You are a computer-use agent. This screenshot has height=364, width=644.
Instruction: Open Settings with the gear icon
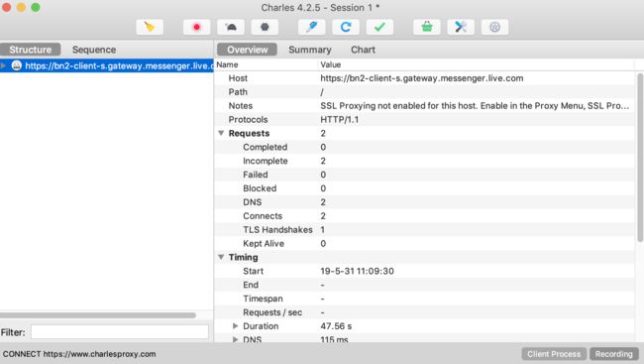pyautogui.click(x=495, y=27)
